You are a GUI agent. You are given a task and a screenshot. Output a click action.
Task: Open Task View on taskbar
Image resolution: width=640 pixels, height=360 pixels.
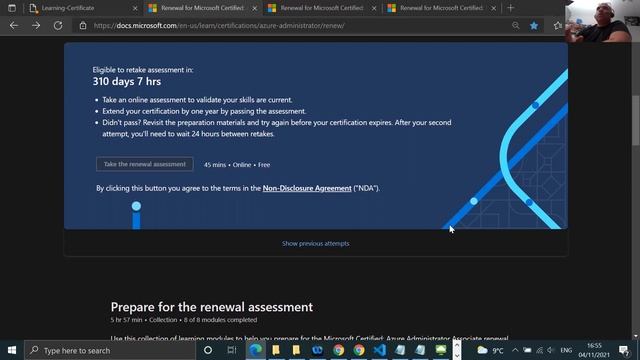[232, 350]
